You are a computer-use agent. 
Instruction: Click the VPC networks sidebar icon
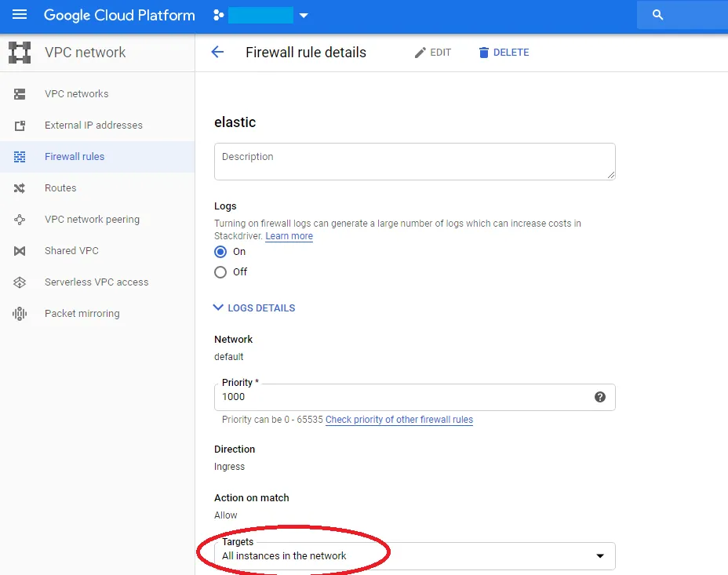pos(20,94)
